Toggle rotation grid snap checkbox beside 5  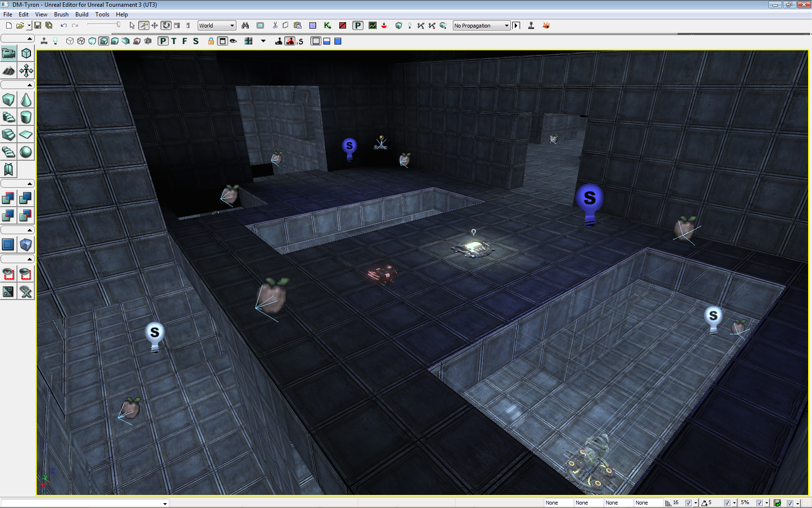[727, 503]
